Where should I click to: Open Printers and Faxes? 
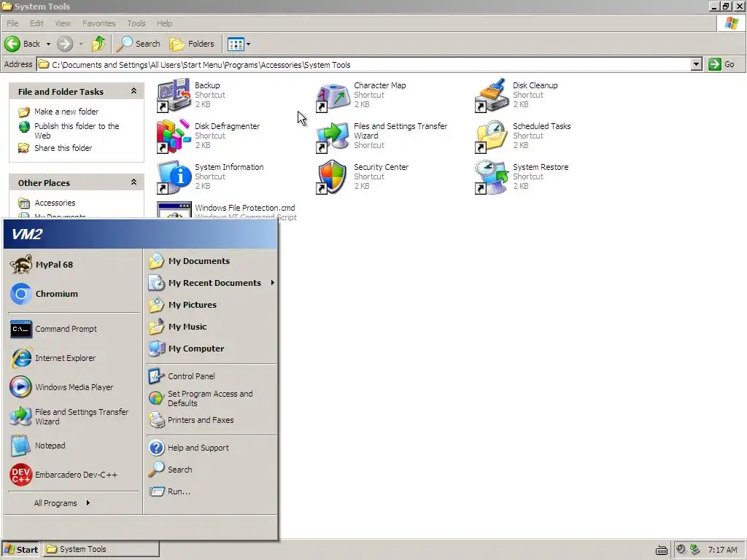coord(211,420)
